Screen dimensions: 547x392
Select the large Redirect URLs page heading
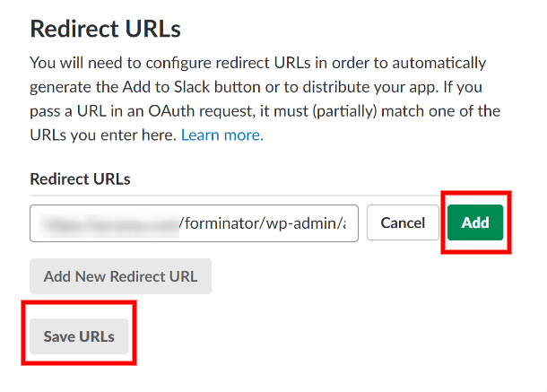pos(105,29)
